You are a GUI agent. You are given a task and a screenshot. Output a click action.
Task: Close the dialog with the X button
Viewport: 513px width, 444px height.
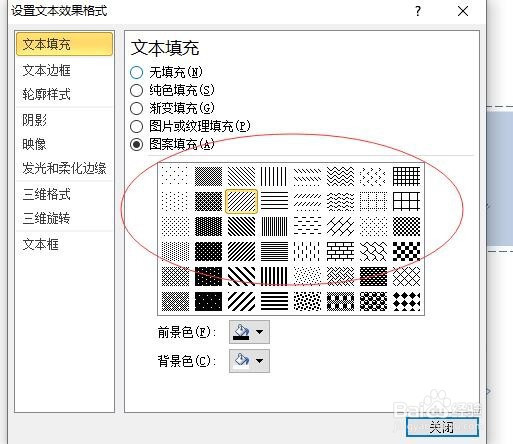point(463,12)
